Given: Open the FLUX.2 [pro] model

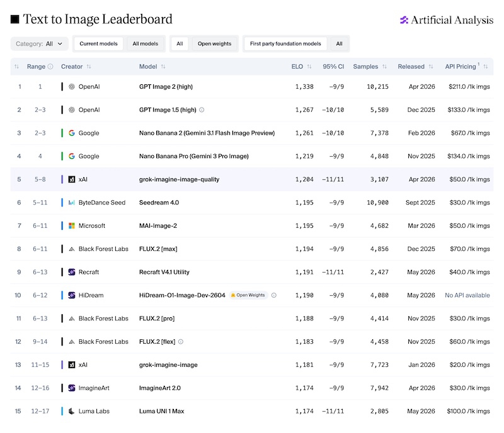Looking at the screenshot, I should click(x=157, y=318).
